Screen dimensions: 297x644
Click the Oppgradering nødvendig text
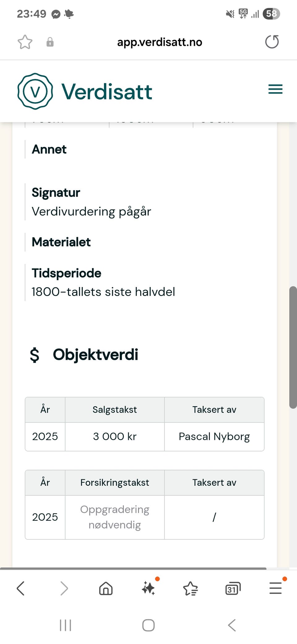click(x=114, y=517)
